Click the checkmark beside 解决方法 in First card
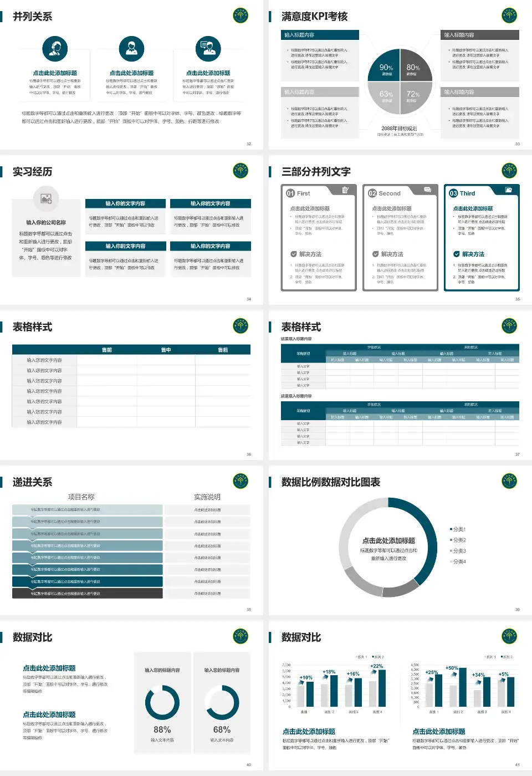The width and height of the screenshot is (532, 776). [294, 254]
